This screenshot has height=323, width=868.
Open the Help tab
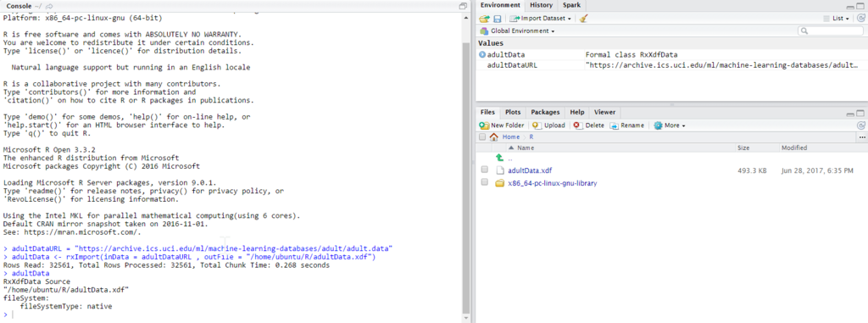pyautogui.click(x=577, y=112)
